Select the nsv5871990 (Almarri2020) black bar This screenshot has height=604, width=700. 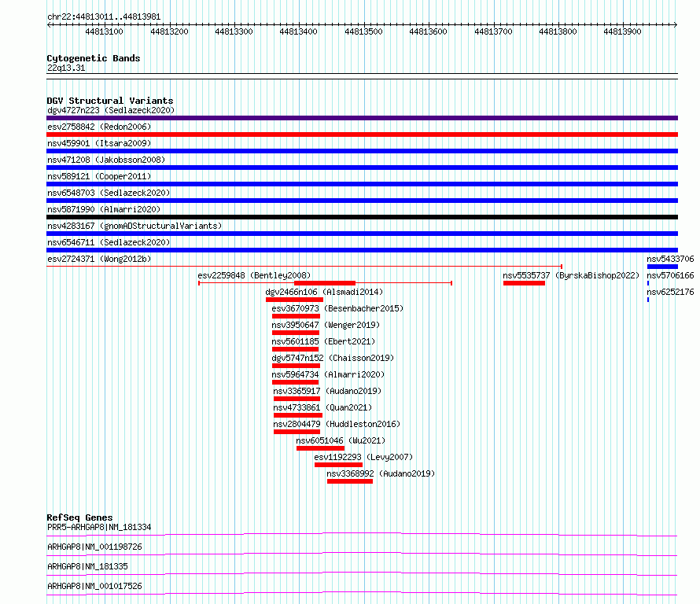(362, 217)
